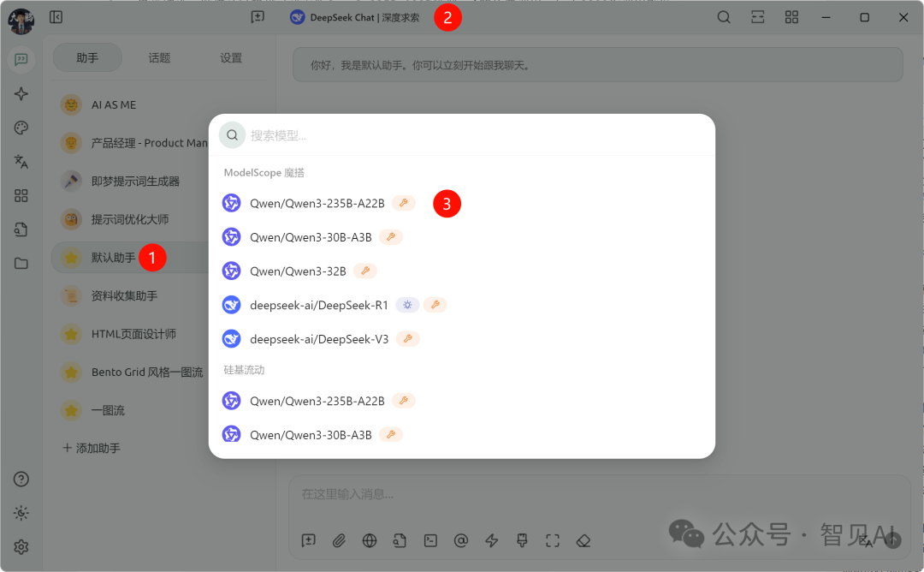Click the message input field

pyautogui.click(x=599, y=494)
